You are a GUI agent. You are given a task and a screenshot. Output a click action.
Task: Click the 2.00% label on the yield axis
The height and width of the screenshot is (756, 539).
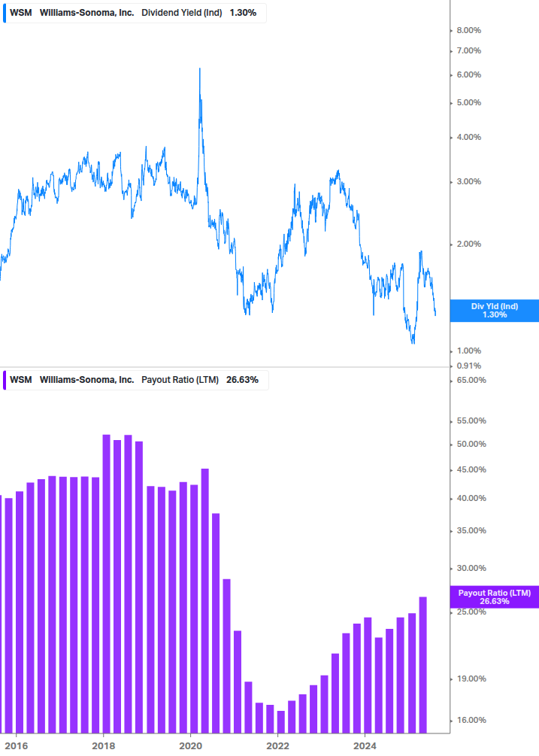468,244
